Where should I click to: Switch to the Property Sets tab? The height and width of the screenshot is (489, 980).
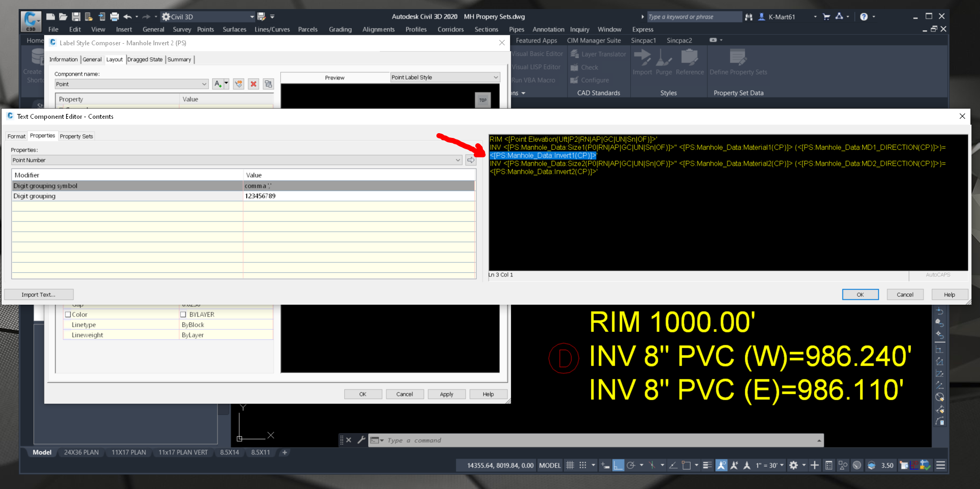pos(76,136)
